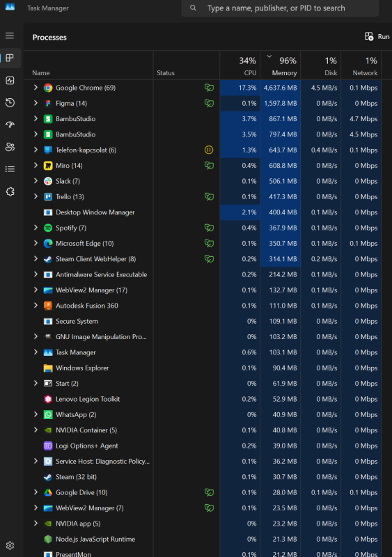Click the suspended pause icon for Telefon-kapcsolat
Viewport: 392px width, 557px height.
[x=209, y=150]
